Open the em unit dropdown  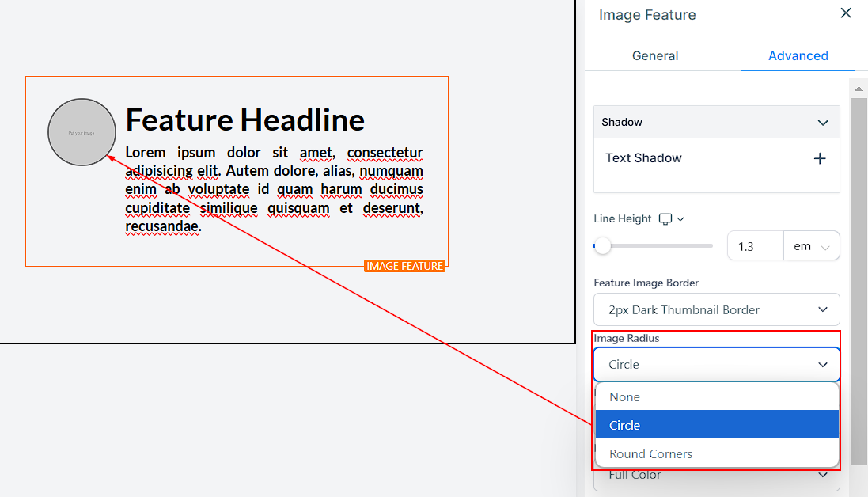(811, 246)
